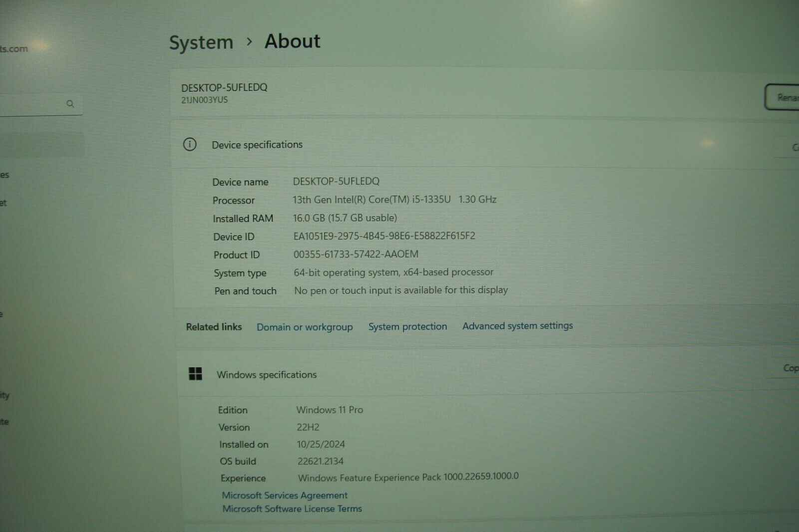Click the Rename this PC button
This screenshot has width=799, height=532.
pos(782,97)
